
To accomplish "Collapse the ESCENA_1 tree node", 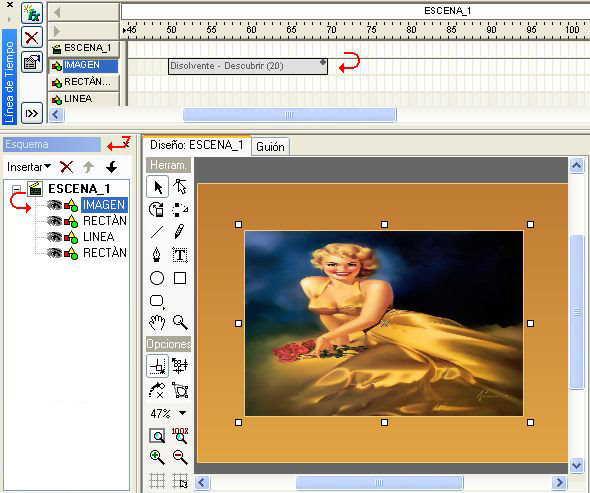I will pos(16,189).
